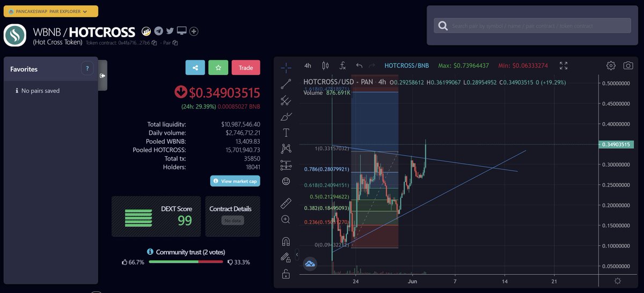Open chart settings gear
644x293 pixels.
click(611, 65)
